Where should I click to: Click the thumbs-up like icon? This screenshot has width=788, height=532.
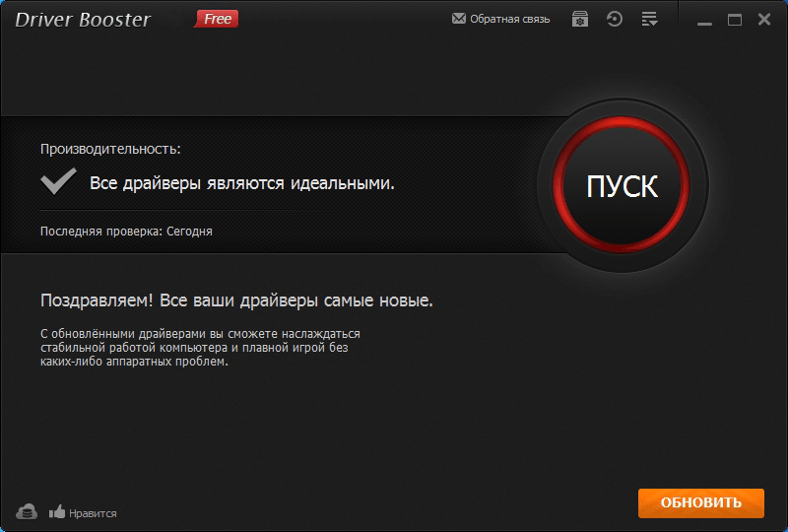pyautogui.click(x=57, y=512)
